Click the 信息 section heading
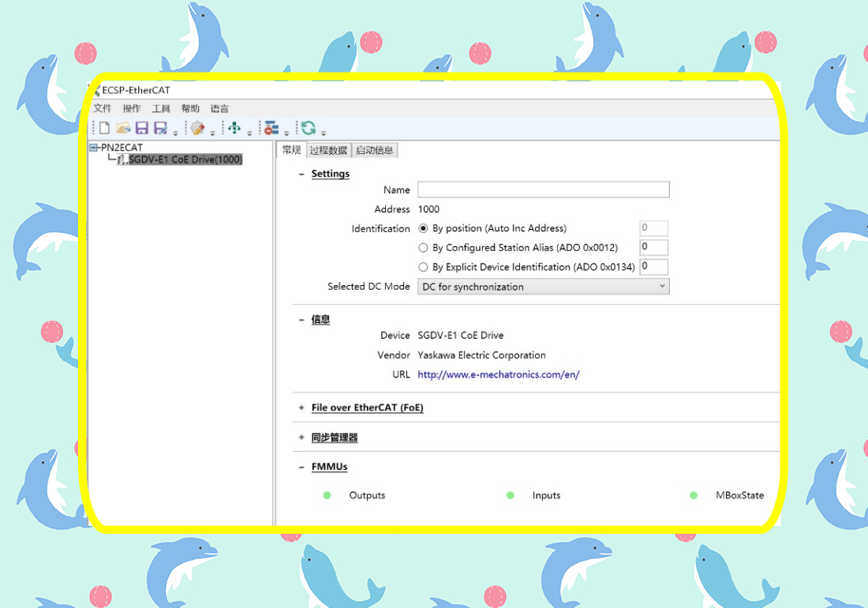Screen dimensions: 868x608 coord(320,320)
